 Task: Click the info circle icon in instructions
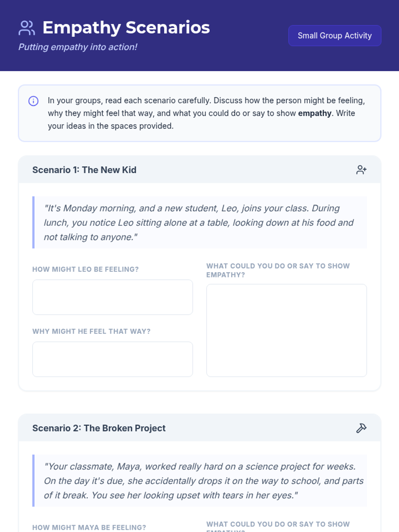(x=33, y=101)
